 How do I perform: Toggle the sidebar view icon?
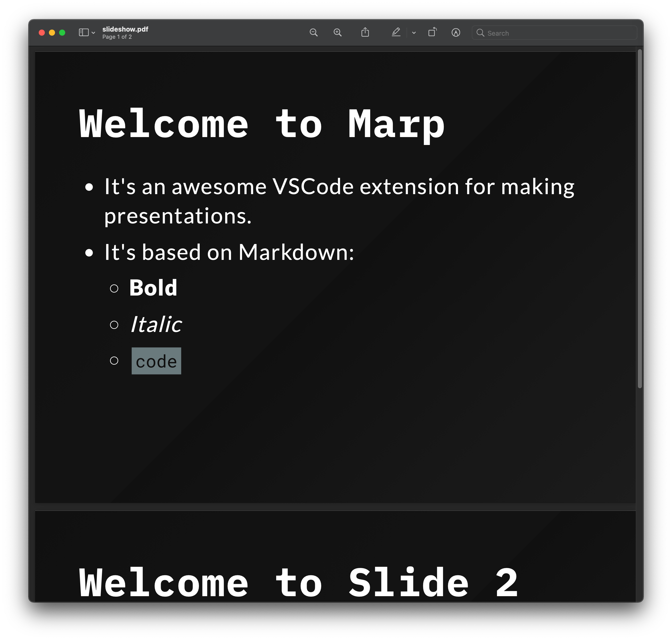tap(84, 32)
